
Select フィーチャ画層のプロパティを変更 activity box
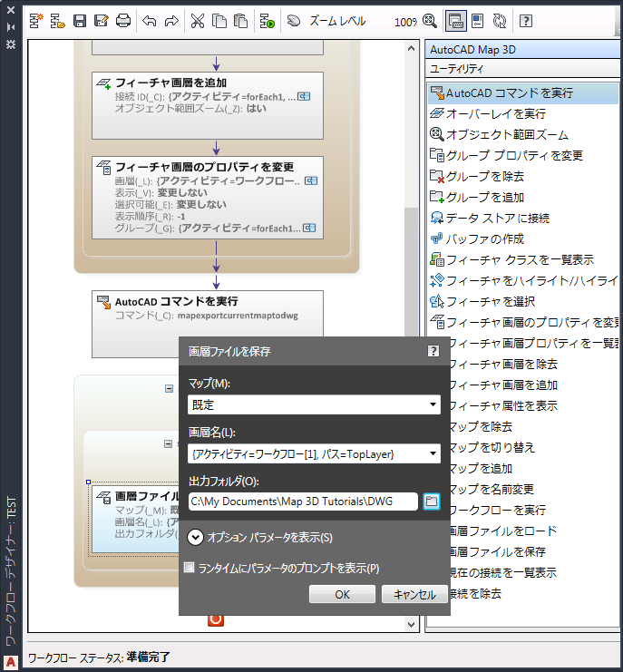(x=208, y=198)
